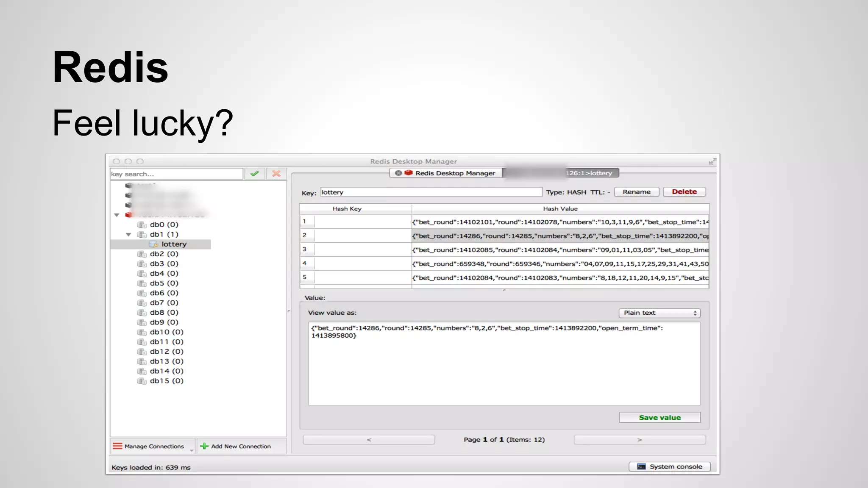Select the lottery key in tree

174,244
